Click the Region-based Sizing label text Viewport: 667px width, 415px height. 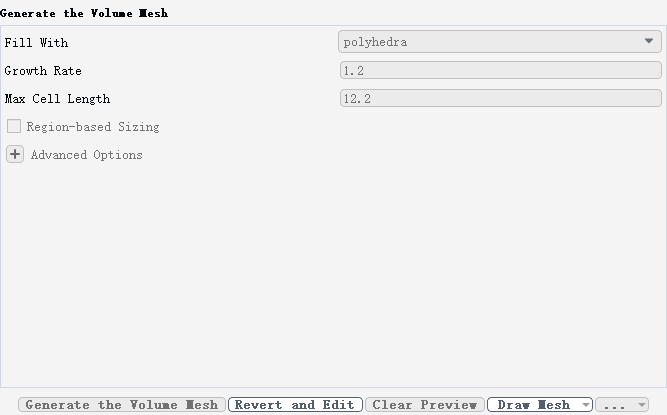93,127
